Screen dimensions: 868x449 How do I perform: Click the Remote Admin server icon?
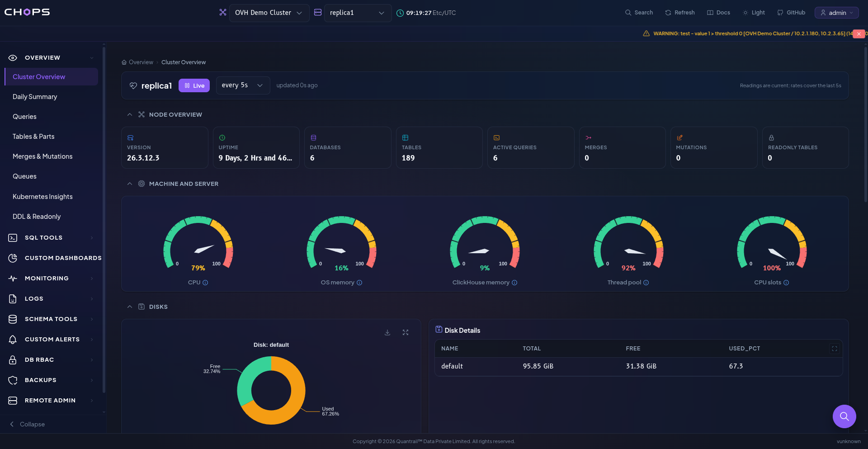coord(13,401)
